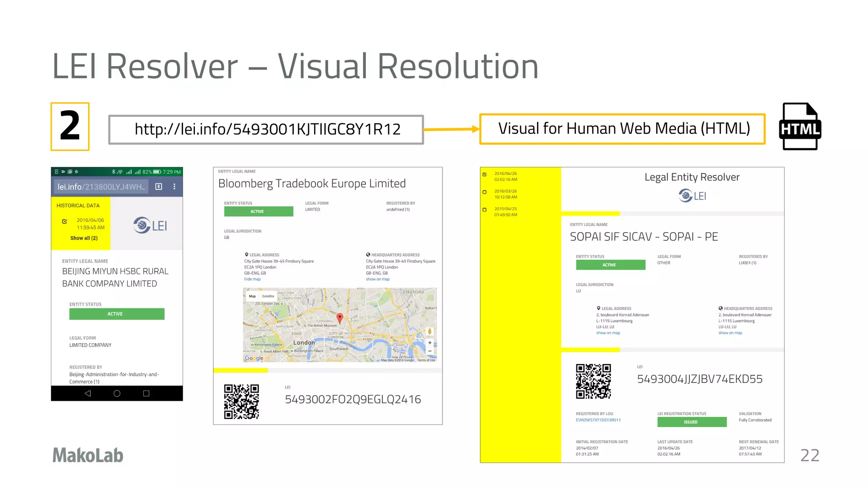Click the Legal Entity Resolver heading
The width and height of the screenshot is (868, 488).
692,177
